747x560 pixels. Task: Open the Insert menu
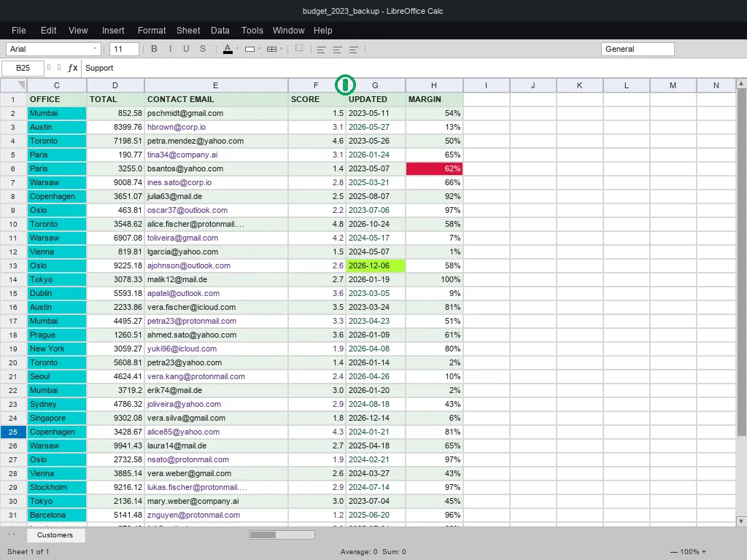[x=113, y=31]
